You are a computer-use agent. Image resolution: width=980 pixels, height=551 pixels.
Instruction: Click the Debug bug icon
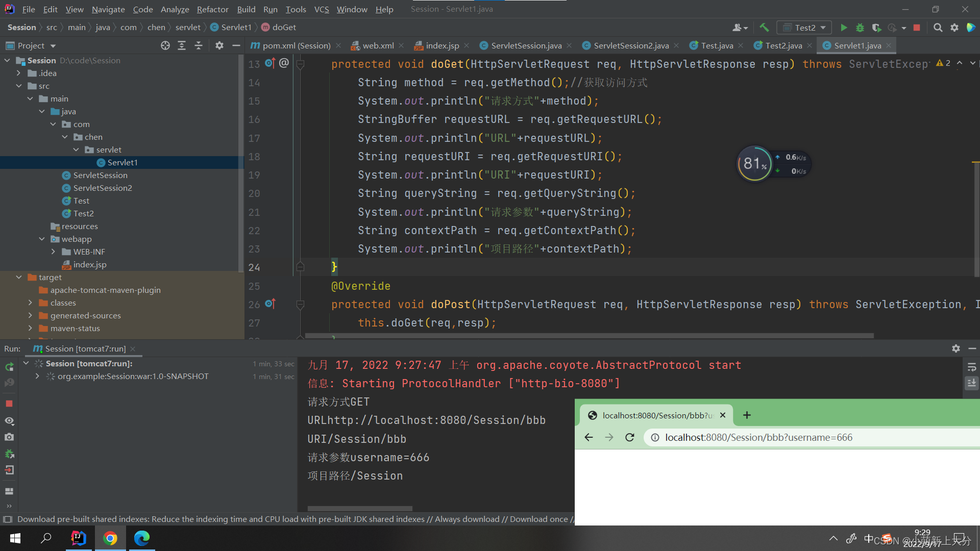click(x=860, y=28)
